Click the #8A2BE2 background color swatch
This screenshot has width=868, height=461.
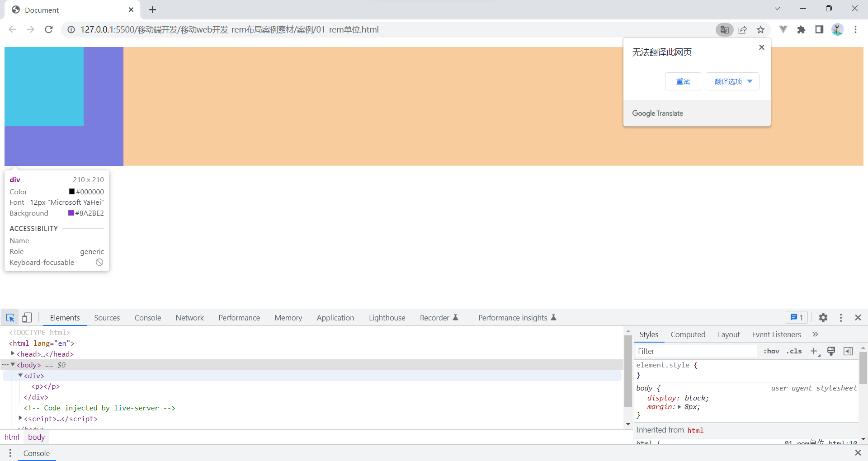[71, 213]
